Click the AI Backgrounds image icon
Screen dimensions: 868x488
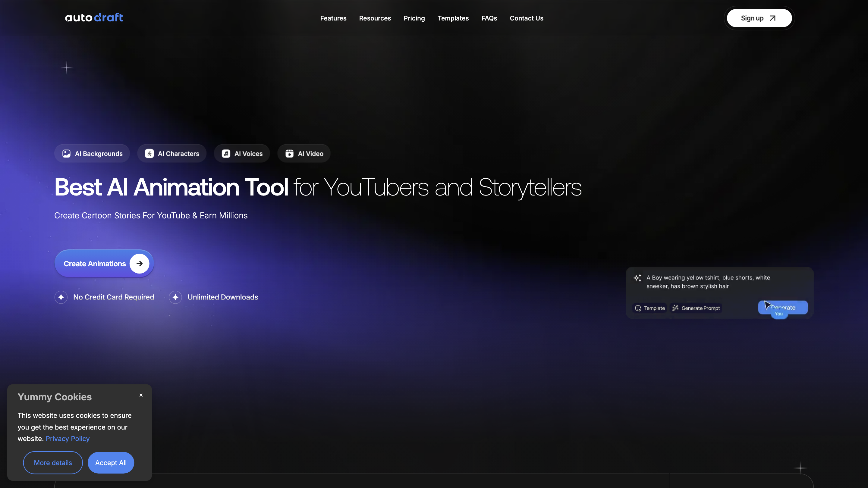66,154
